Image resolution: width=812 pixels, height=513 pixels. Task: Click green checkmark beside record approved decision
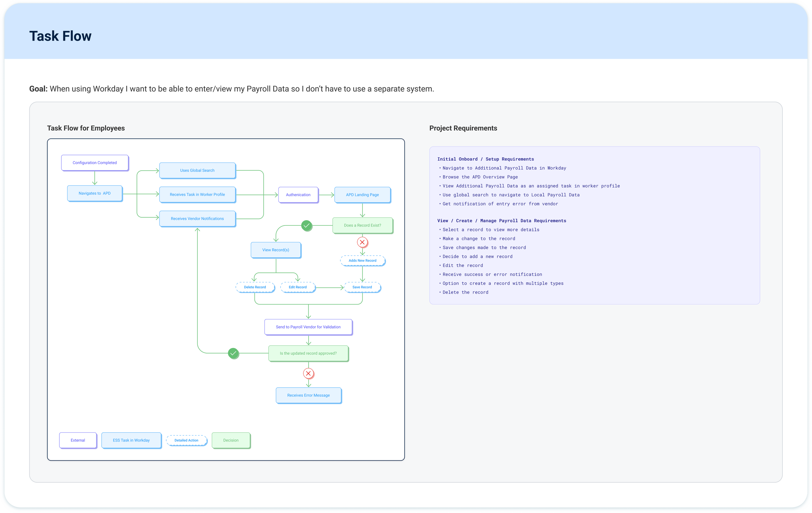233,353
